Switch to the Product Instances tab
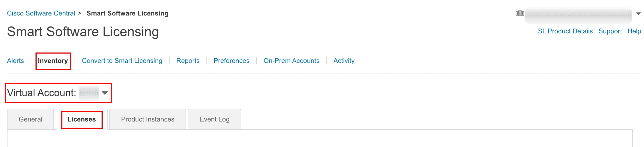Viewport: 644px width, 147px height. [x=147, y=119]
